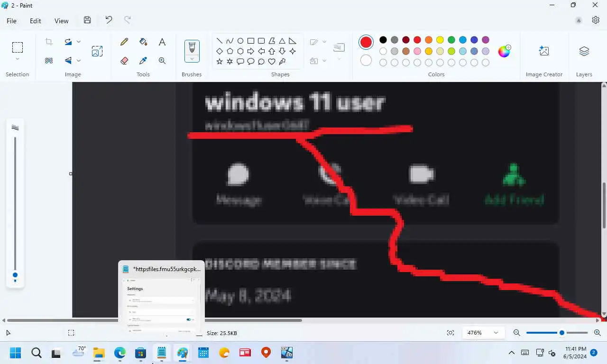This screenshot has width=607, height=364.
Task: Click the horizontal canvas scrollbar
Action: tap(154, 320)
